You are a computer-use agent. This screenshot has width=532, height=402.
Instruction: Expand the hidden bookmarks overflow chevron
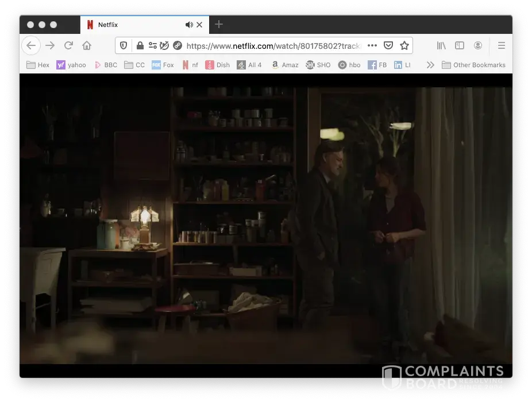tap(430, 65)
